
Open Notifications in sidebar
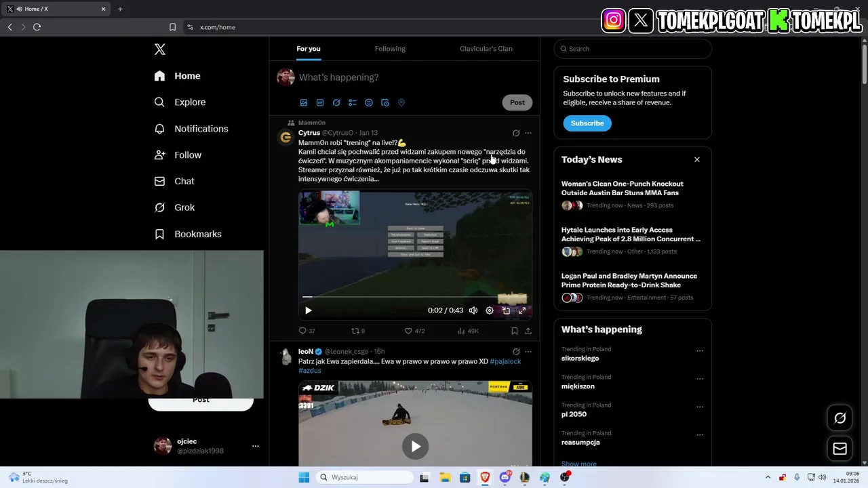click(x=191, y=129)
